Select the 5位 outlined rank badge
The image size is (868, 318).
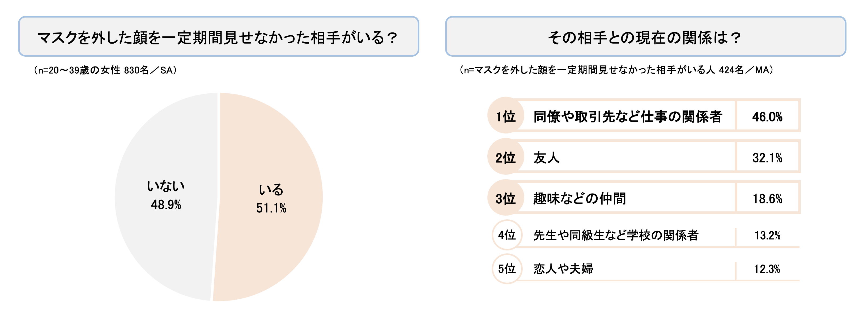(x=507, y=269)
